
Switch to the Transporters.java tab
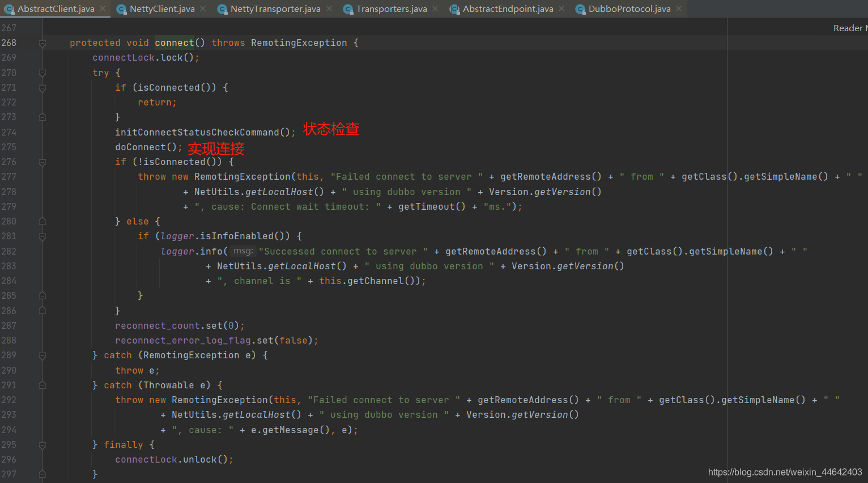pyautogui.click(x=392, y=9)
